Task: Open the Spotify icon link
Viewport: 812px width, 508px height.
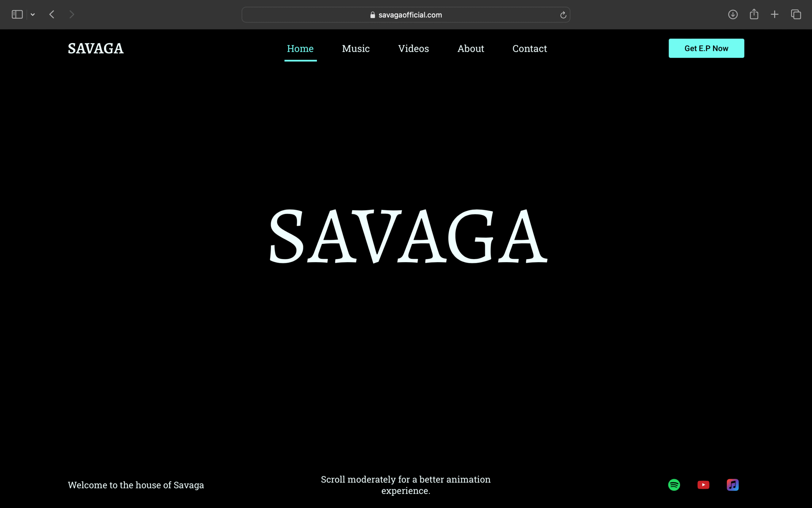Action: point(674,485)
